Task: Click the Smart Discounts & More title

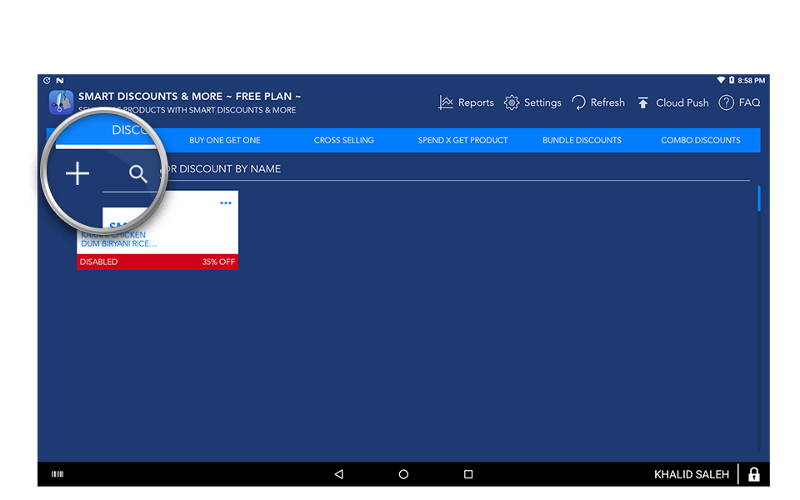Action: (x=189, y=96)
